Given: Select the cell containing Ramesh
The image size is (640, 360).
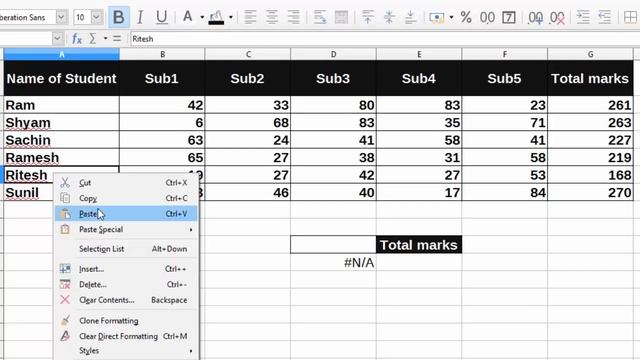Looking at the screenshot, I should pos(62,158).
